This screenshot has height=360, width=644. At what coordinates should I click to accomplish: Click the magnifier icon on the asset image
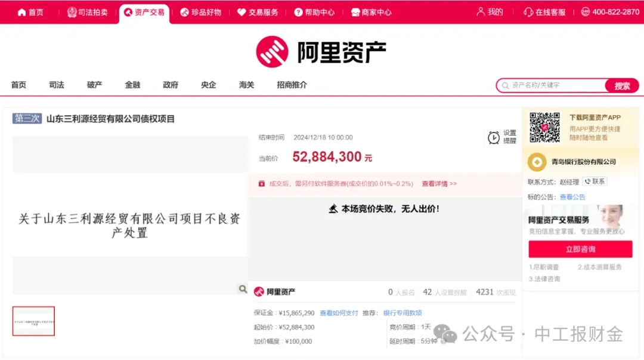click(x=242, y=289)
